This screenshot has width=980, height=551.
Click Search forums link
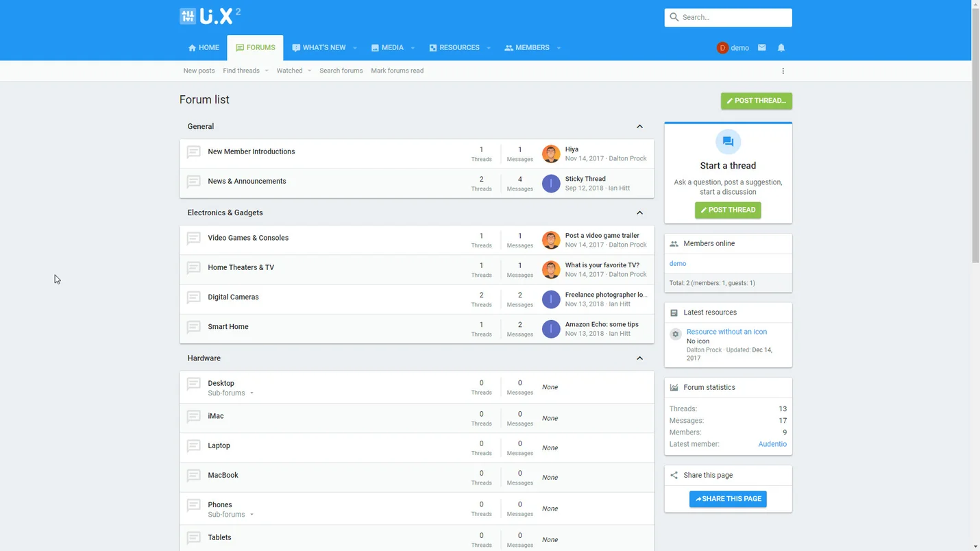click(x=341, y=71)
